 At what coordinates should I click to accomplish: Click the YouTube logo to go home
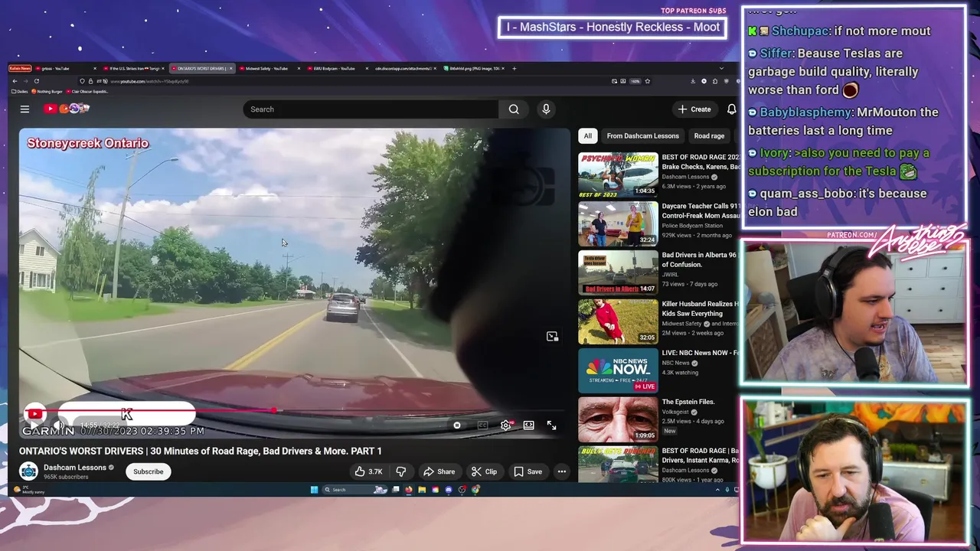click(x=66, y=109)
